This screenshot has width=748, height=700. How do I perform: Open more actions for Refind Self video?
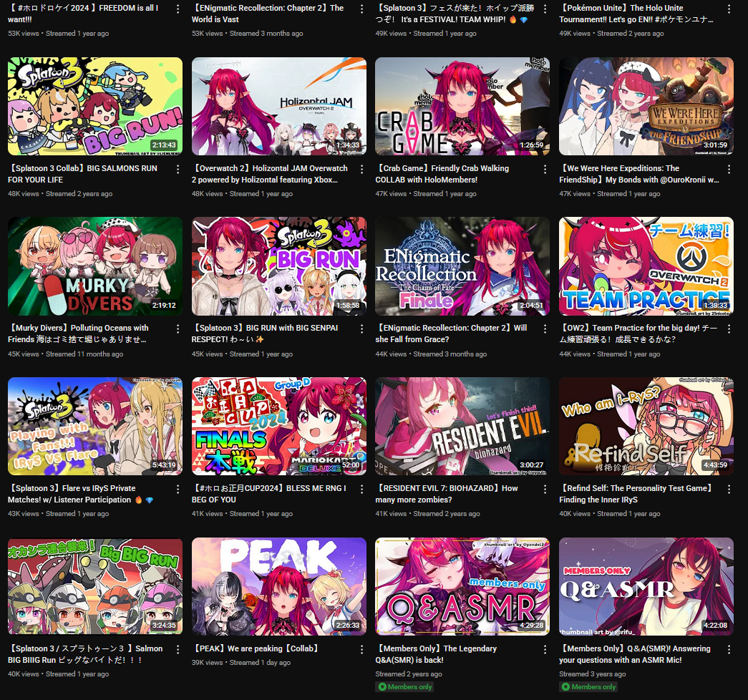point(729,489)
